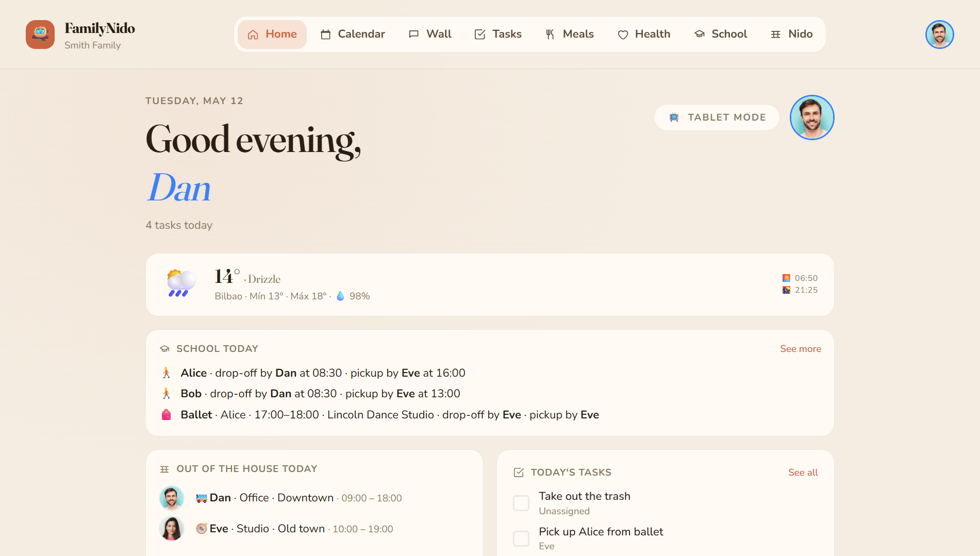Click the compass icon beside Eve Studio

click(202, 529)
